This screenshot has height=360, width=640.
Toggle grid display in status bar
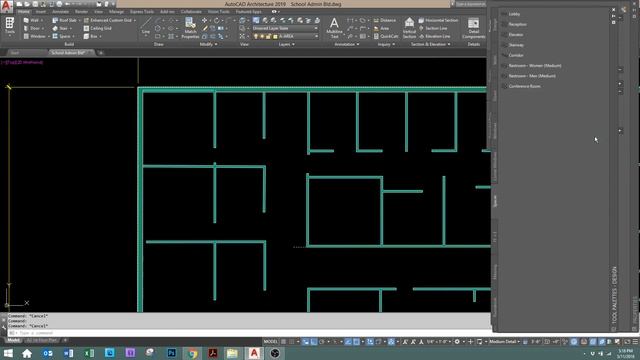coord(284,342)
